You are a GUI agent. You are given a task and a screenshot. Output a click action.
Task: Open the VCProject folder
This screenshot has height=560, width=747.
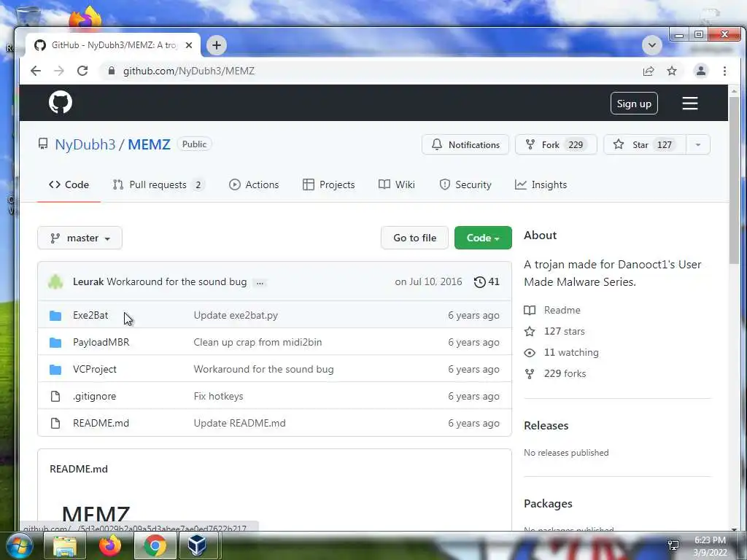click(94, 369)
